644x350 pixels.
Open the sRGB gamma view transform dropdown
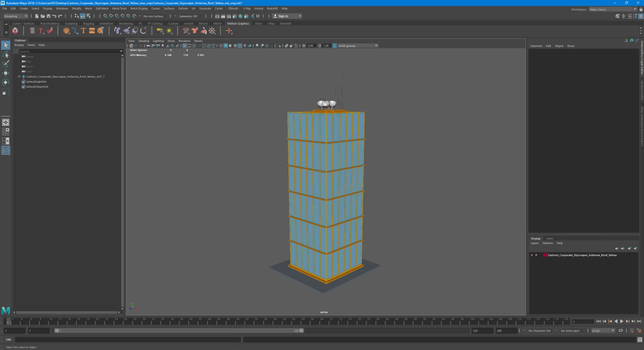point(358,46)
